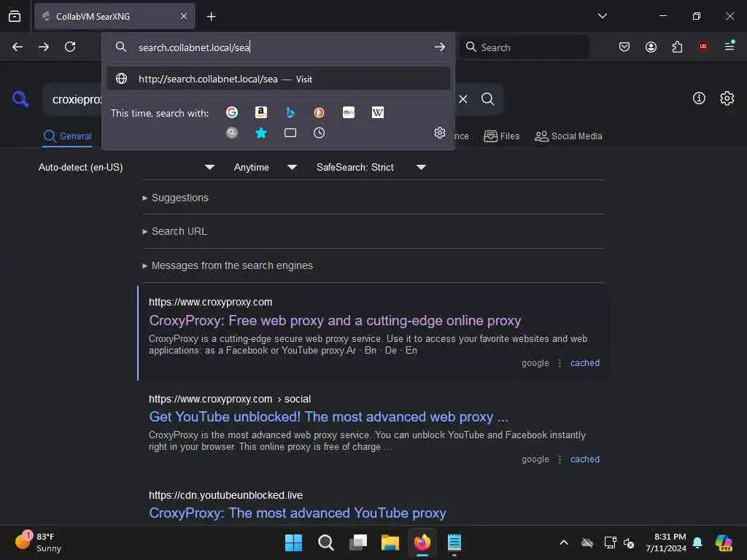Search this time with Bing
The image size is (747, 560).
click(290, 112)
